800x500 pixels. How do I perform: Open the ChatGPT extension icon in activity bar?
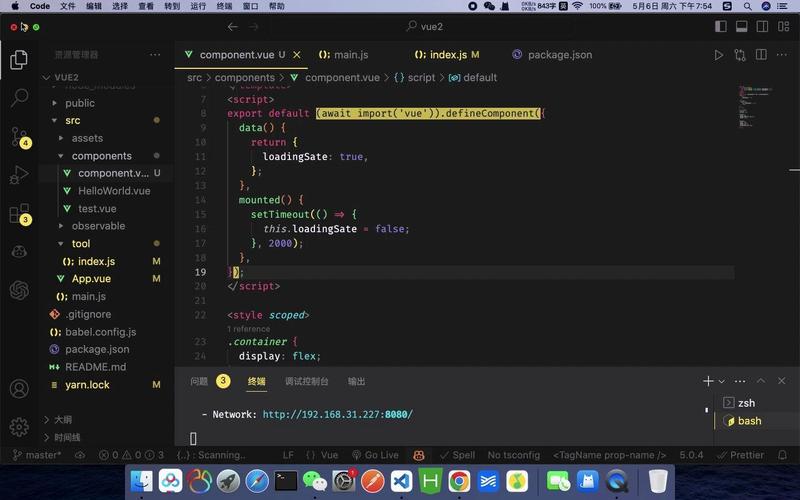point(19,290)
